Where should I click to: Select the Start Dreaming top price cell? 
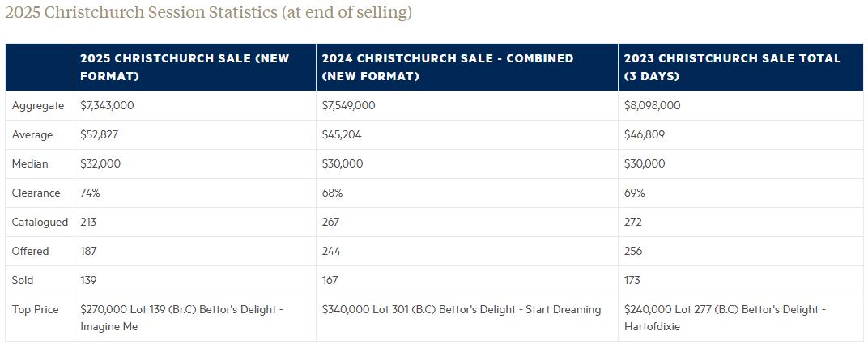pos(462,309)
